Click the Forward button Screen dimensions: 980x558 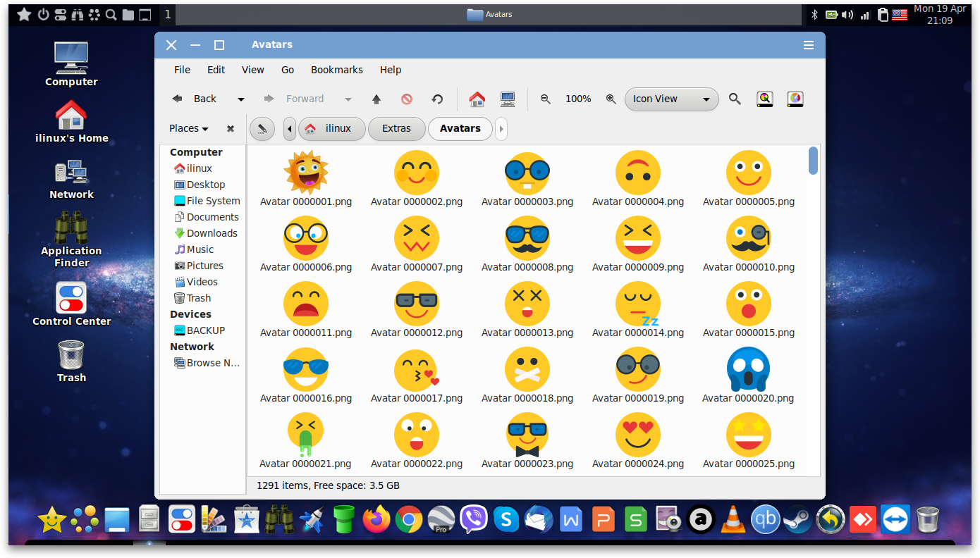[293, 99]
